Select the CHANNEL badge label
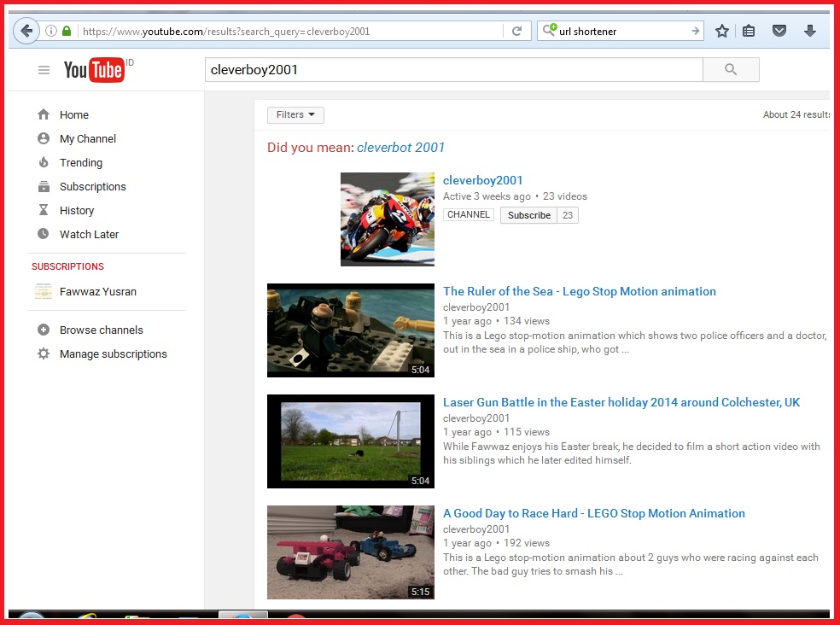840x625 pixels. tap(468, 214)
